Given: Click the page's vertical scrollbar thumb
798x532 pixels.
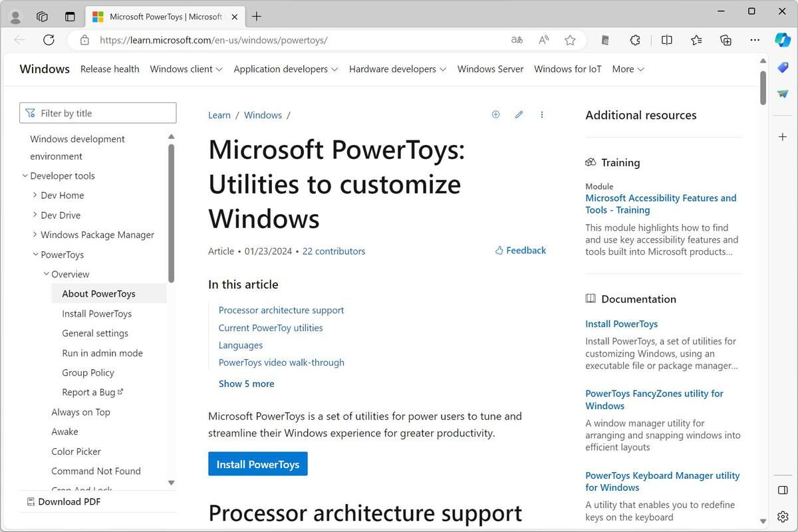Looking at the screenshot, I should click(763, 86).
